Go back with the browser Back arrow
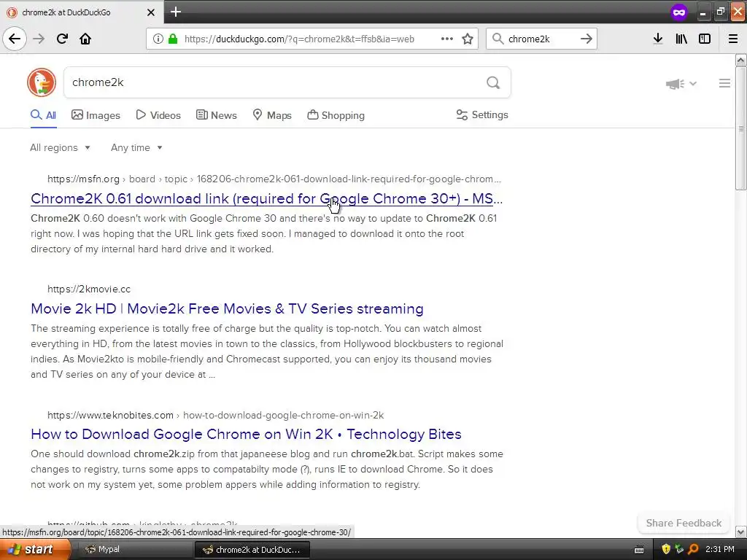Viewport: 747px width, 560px height. point(15,39)
